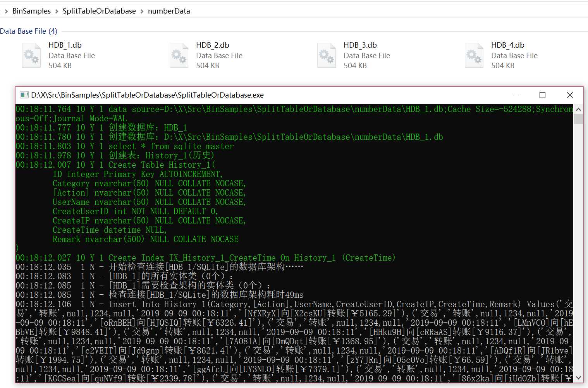Click the '创建数据库: HDB_1' log line

(101, 128)
